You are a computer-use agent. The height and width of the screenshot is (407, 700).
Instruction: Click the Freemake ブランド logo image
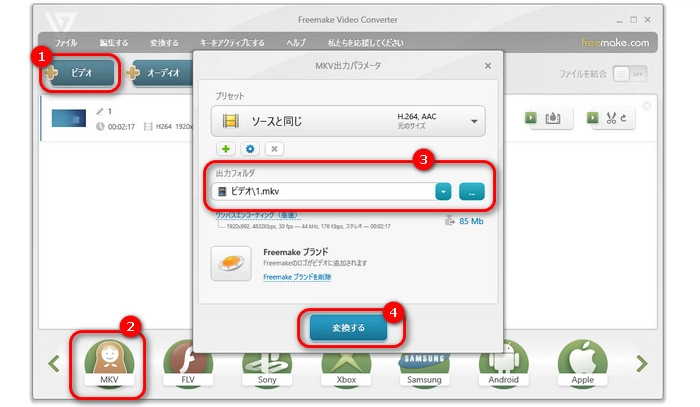coord(231,263)
